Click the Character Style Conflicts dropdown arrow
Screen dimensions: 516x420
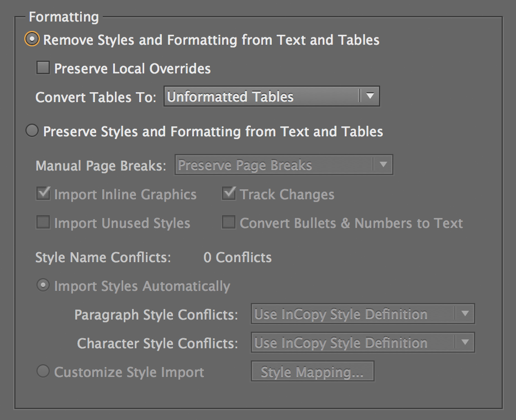click(464, 342)
